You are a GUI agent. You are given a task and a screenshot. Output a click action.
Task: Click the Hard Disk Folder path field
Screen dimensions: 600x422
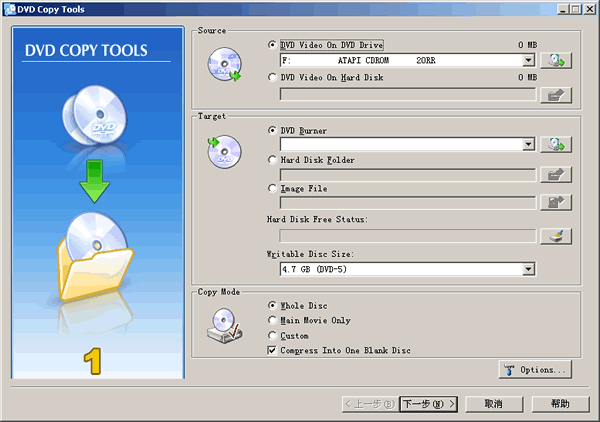(x=408, y=175)
